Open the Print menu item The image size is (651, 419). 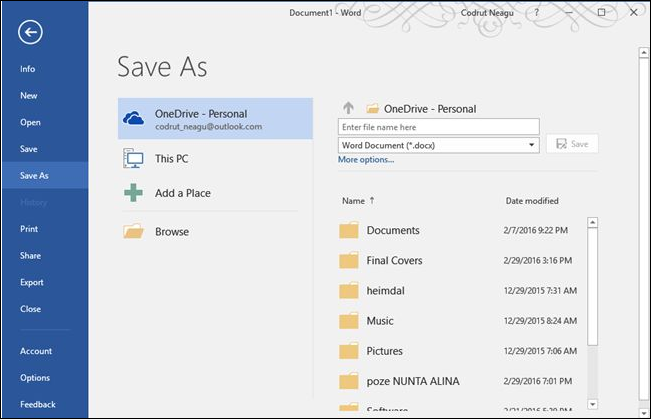[29, 229]
